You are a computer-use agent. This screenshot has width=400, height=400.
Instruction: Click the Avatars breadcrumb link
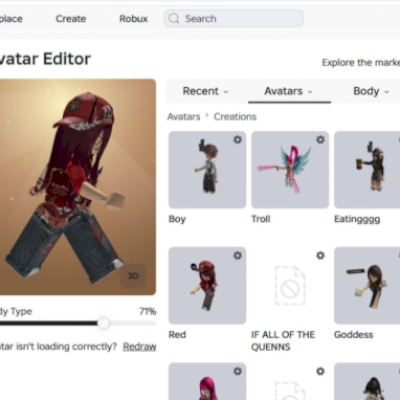184,117
